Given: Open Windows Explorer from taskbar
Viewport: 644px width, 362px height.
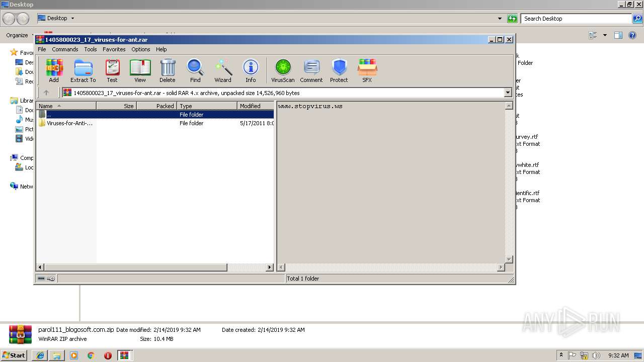Looking at the screenshot, I should tap(57, 355).
